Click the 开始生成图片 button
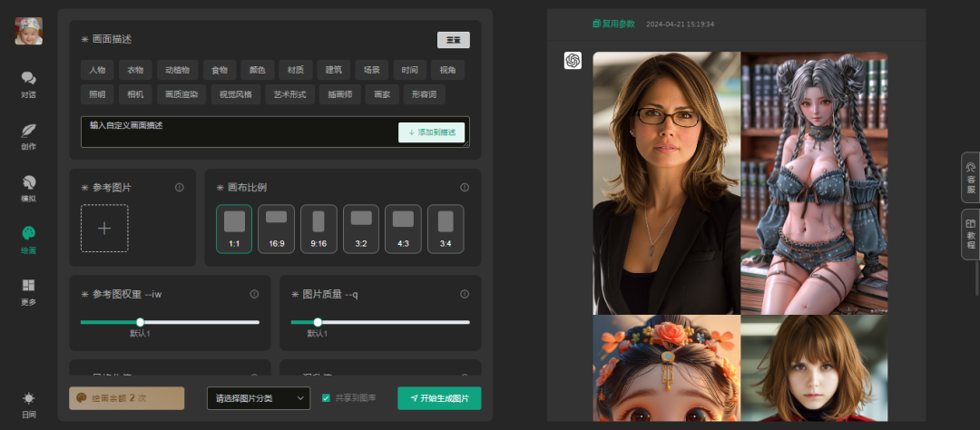Viewport: 980px width, 430px height. [439, 398]
